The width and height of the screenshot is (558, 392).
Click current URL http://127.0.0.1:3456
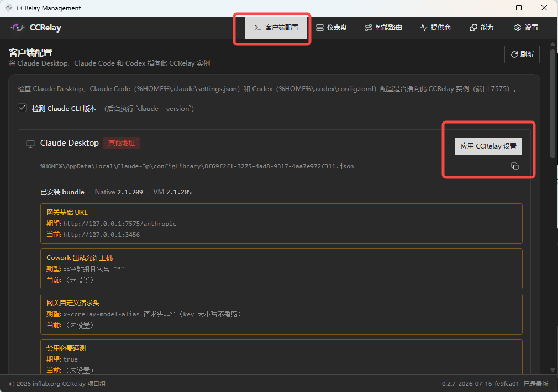[102, 235]
